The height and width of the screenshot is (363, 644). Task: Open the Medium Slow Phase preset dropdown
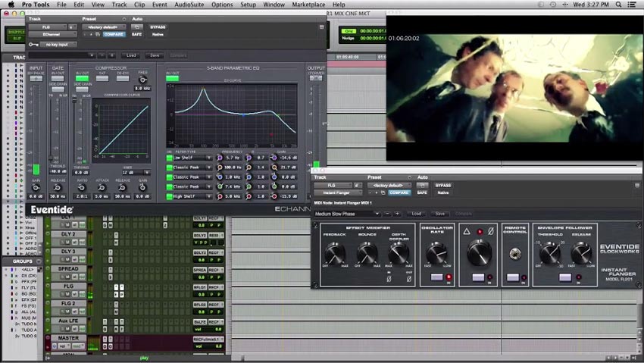coord(347,214)
